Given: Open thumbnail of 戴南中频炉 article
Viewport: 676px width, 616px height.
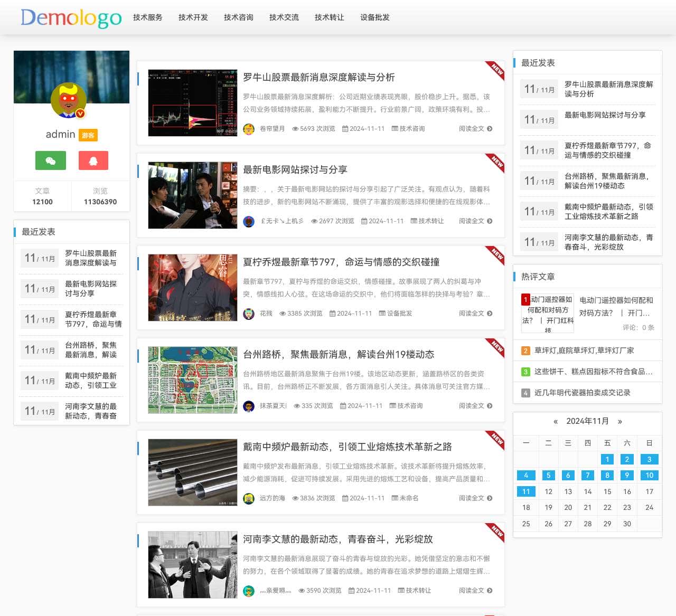Looking at the screenshot, I should click(x=192, y=472).
